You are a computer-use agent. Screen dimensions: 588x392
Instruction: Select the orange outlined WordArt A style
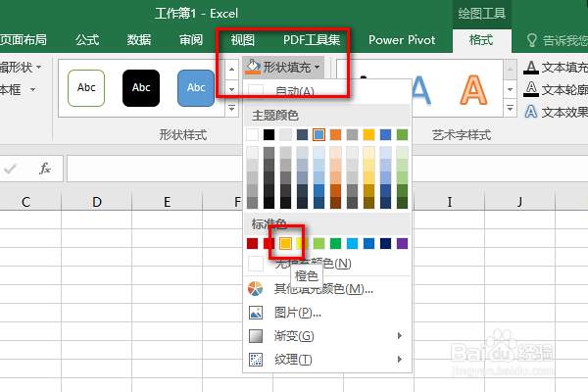pyautogui.click(x=473, y=90)
